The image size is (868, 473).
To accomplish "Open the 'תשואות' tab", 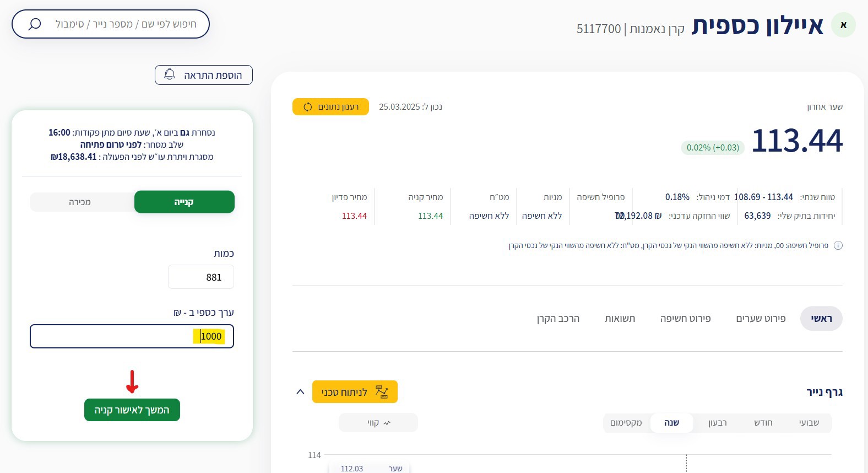I will click(620, 319).
